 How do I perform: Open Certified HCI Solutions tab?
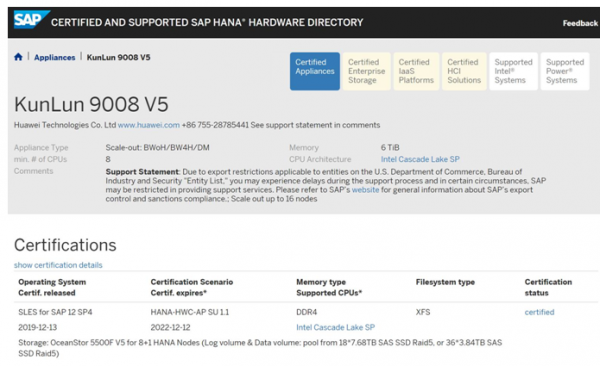[464, 71]
